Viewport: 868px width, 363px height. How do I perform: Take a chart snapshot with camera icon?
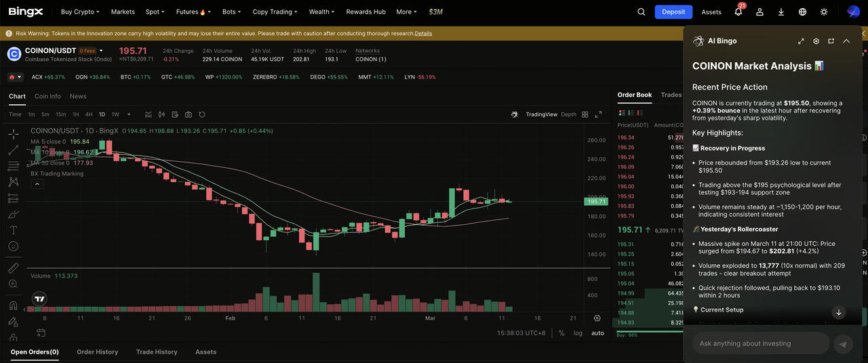189,114
